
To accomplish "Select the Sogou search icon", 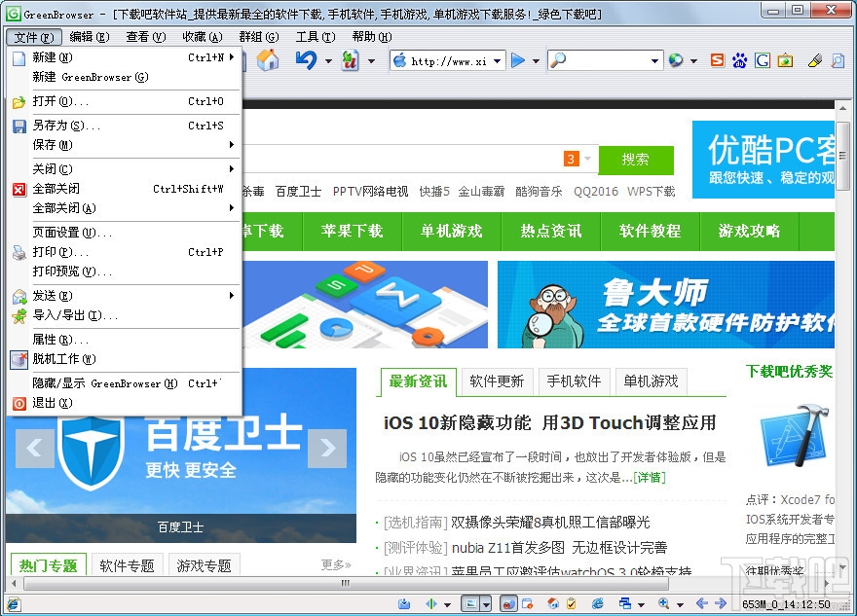I will tap(718, 60).
